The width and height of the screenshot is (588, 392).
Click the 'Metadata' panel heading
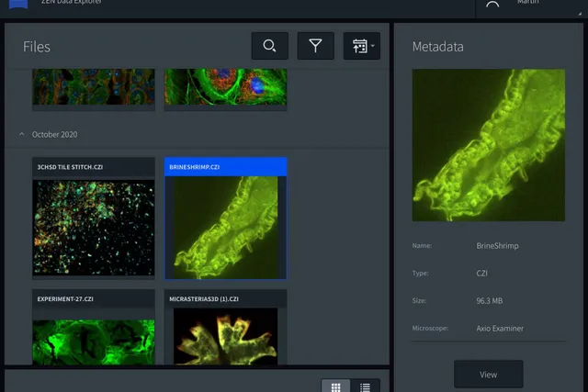(x=437, y=47)
